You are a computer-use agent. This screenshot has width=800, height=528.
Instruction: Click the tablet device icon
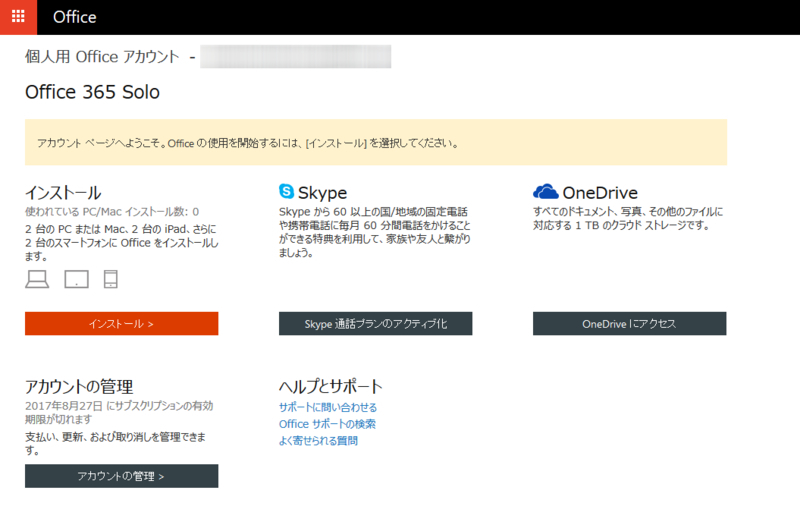[x=77, y=279]
